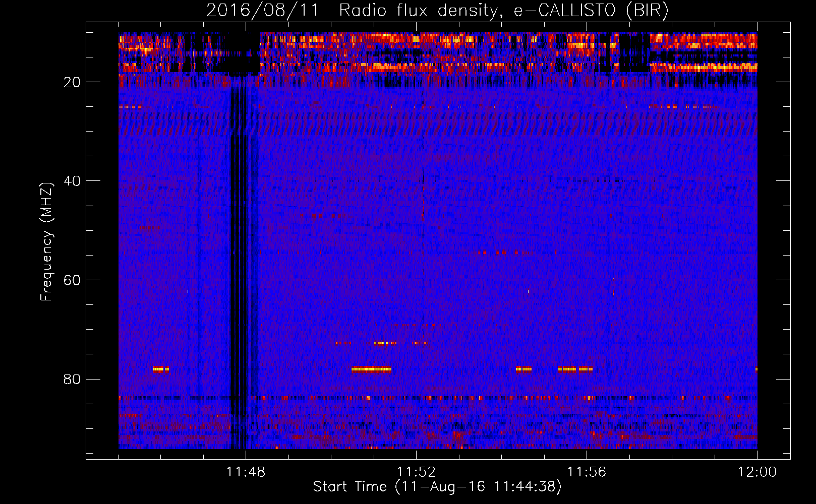The width and height of the screenshot is (816, 504).
Task: Click the 20 MHz frequency tick label
Action: (72, 82)
